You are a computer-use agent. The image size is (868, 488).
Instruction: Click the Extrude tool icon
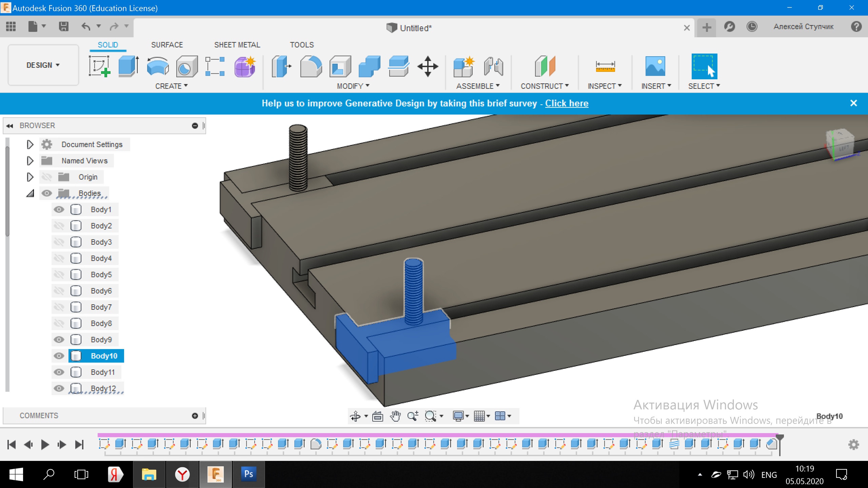[129, 66]
